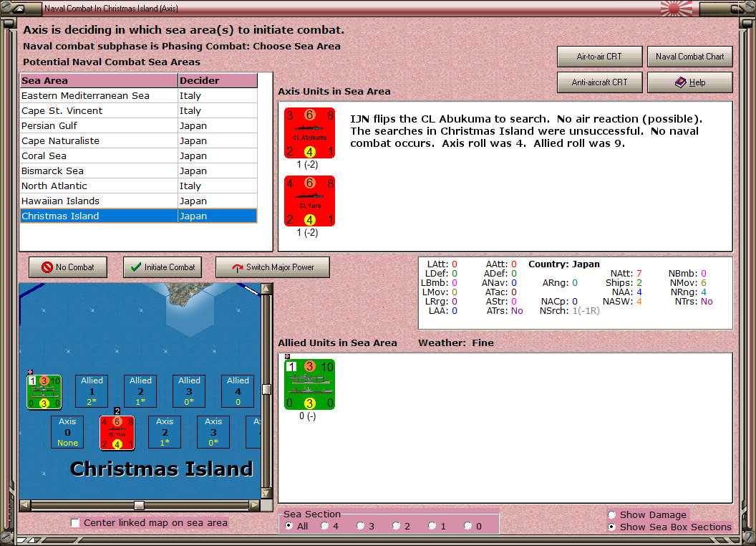Viewport: 756px width, 546px height.
Task: Click the rising sun emblem in the title bar
Action: click(672, 9)
